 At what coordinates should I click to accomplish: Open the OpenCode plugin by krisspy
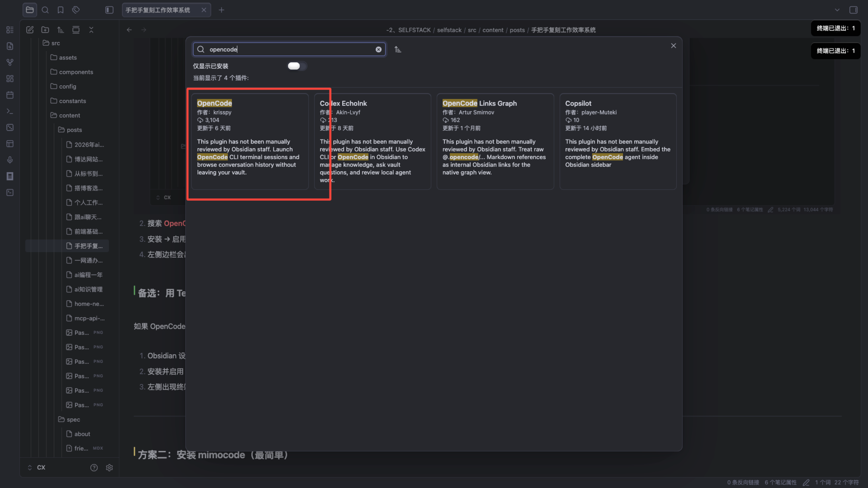point(250,141)
